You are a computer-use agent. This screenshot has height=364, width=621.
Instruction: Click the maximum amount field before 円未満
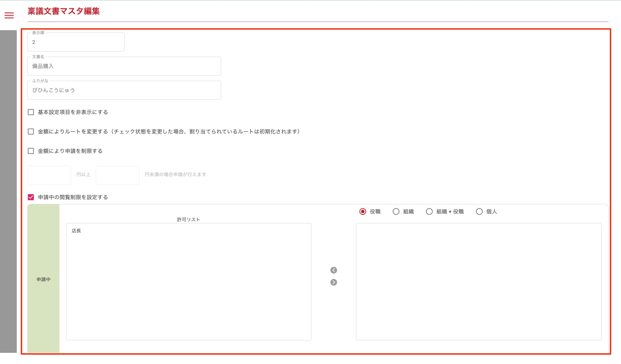point(117,175)
